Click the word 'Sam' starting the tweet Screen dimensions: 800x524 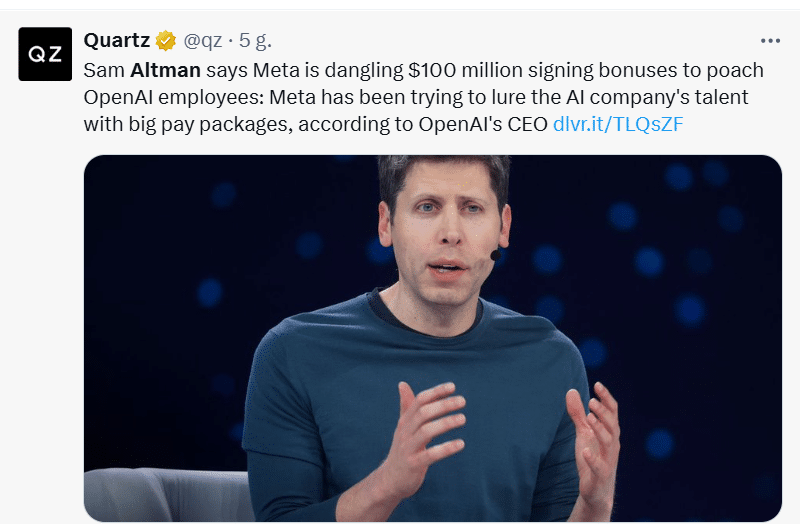coord(104,70)
